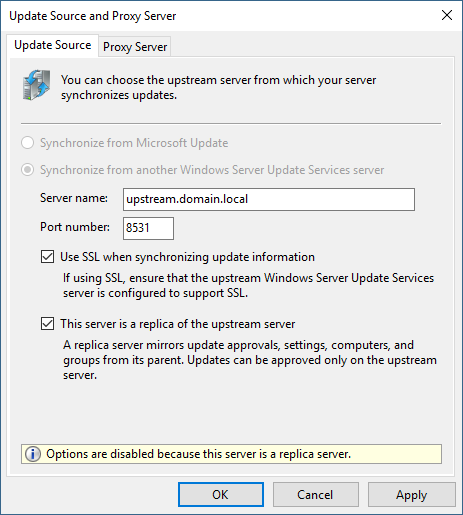Confirm settings with the OK button
The height and width of the screenshot is (515, 463).
click(x=221, y=494)
